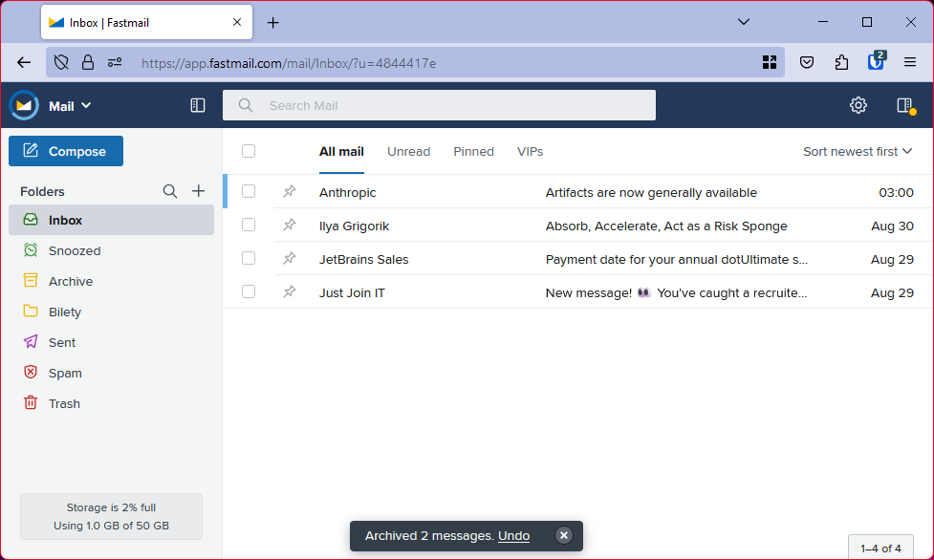934x560 pixels.
Task: Open the Trash folder
Action: tap(112, 403)
